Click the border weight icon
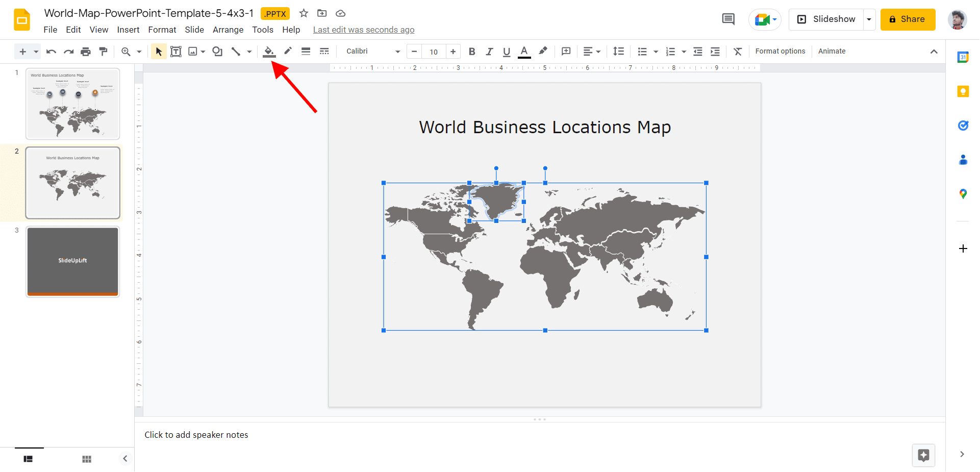The height and width of the screenshot is (472, 980). coord(306,51)
